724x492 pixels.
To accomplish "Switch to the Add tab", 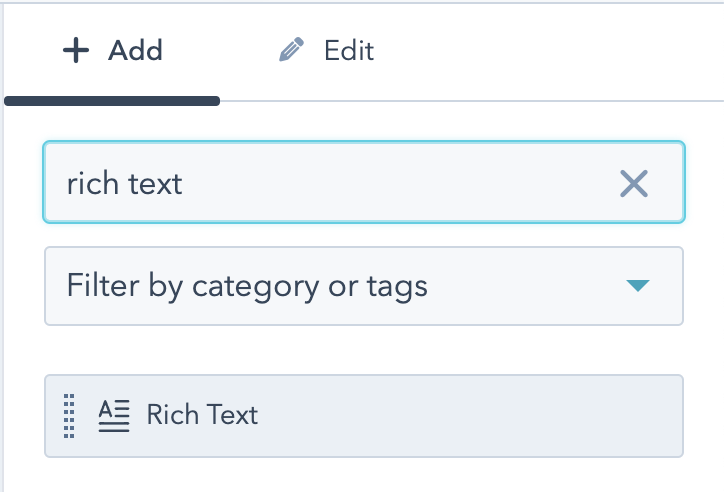I will (x=112, y=50).
